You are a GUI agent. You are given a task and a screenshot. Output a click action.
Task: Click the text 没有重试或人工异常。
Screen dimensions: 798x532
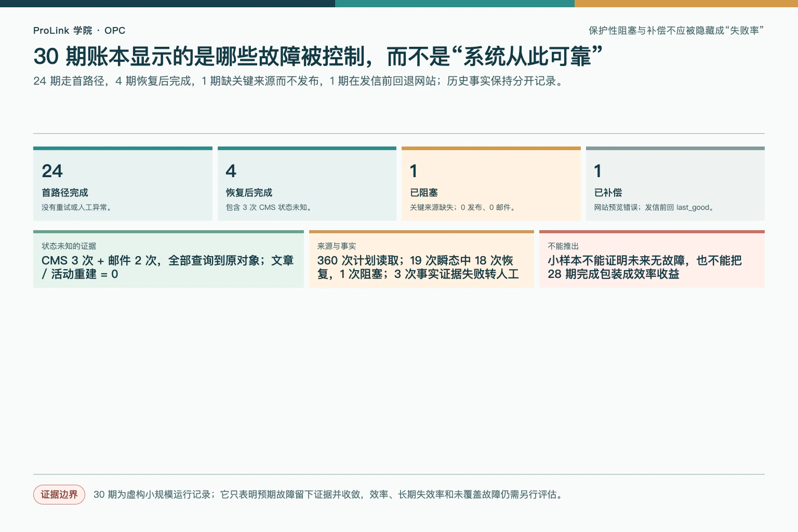[x=77, y=207]
